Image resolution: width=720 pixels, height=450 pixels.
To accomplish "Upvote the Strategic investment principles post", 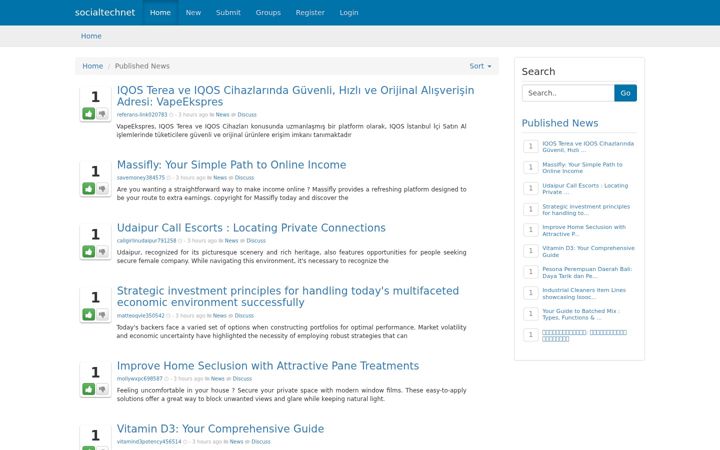I will pos(89,314).
